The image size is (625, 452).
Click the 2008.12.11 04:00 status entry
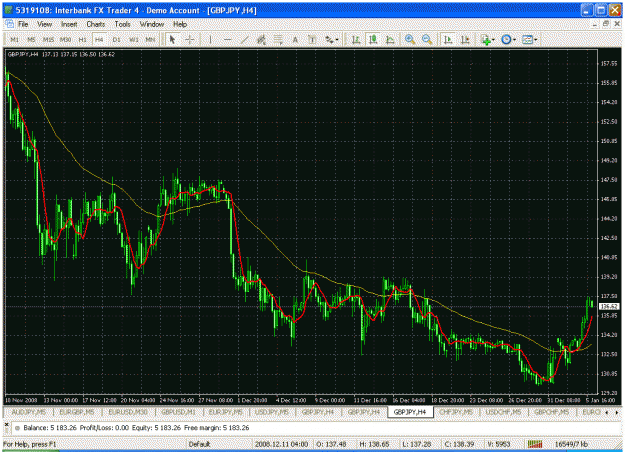pyautogui.click(x=281, y=444)
